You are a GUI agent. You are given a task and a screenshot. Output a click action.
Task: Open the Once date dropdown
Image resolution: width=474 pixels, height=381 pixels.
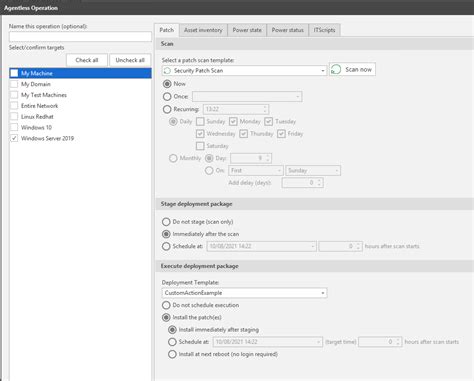coord(247,97)
